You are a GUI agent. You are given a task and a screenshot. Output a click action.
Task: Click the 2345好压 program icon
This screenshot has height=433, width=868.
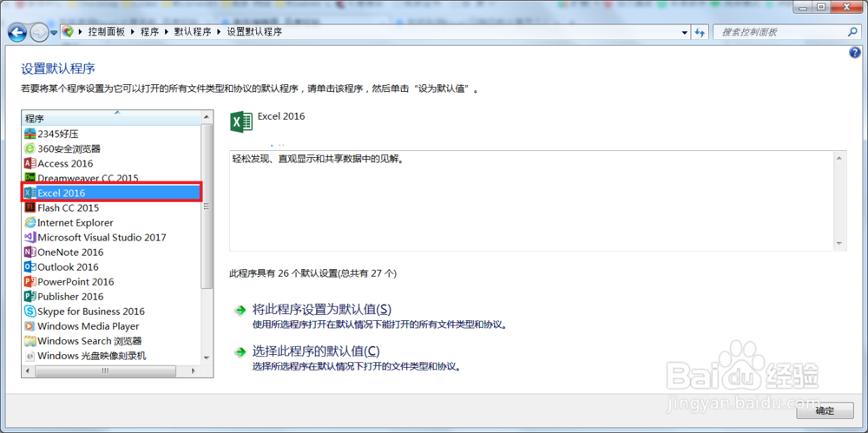(x=30, y=134)
